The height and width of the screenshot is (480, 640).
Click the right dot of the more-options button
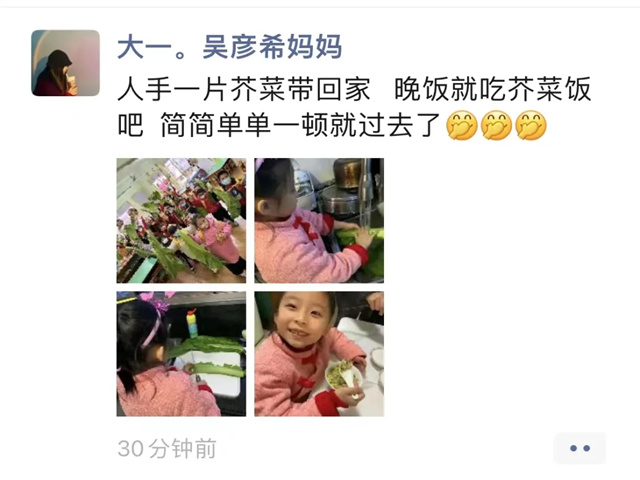(587, 448)
